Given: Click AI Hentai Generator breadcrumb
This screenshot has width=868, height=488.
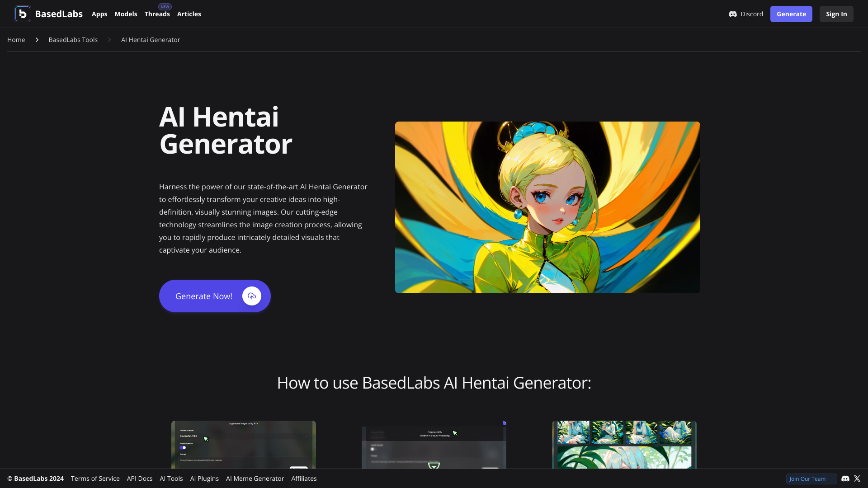Looking at the screenshot, I should click(x=151, y=40).
